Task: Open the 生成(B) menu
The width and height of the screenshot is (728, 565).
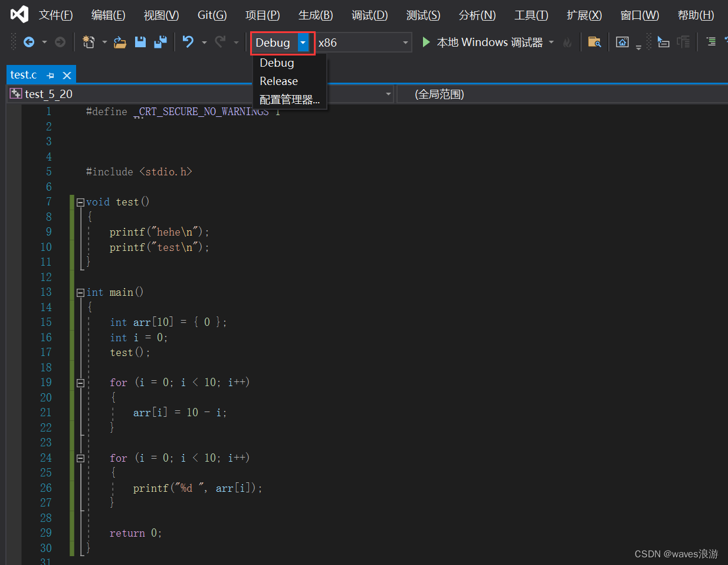Action: pyautogui.click(x=316, y=15)
